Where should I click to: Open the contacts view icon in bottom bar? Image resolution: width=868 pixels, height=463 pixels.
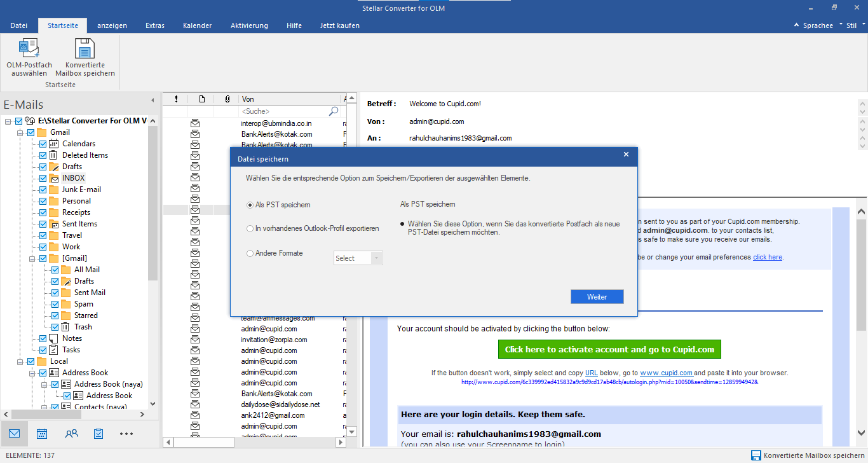[x=71, y=434]
